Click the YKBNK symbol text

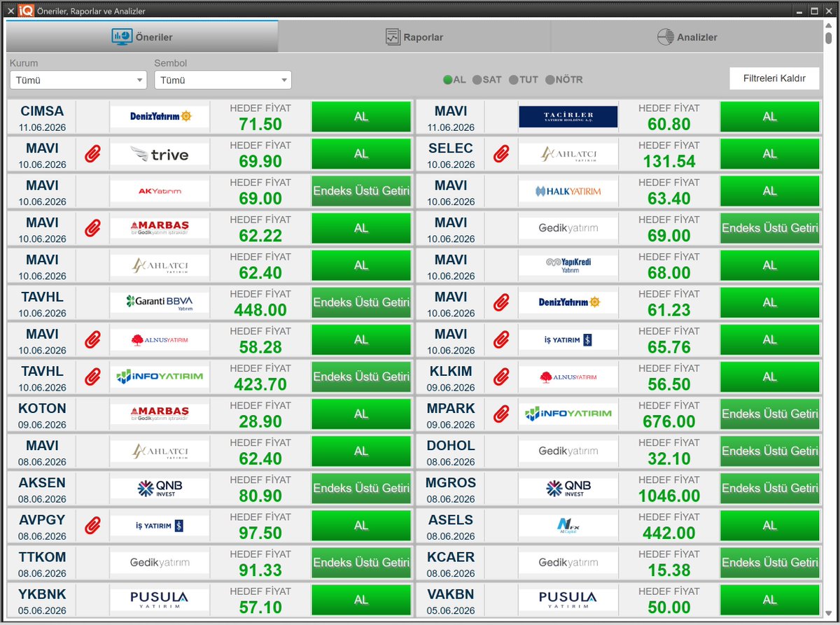(42, 593)
